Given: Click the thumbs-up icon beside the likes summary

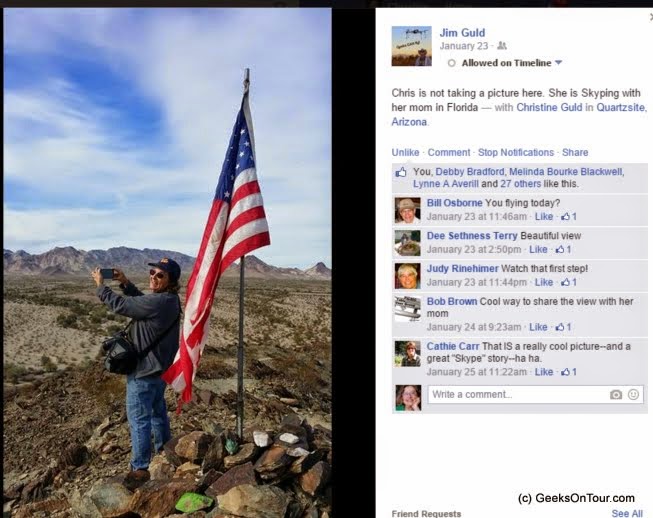Looking at the screenshot, I should [x=401, y=172].
